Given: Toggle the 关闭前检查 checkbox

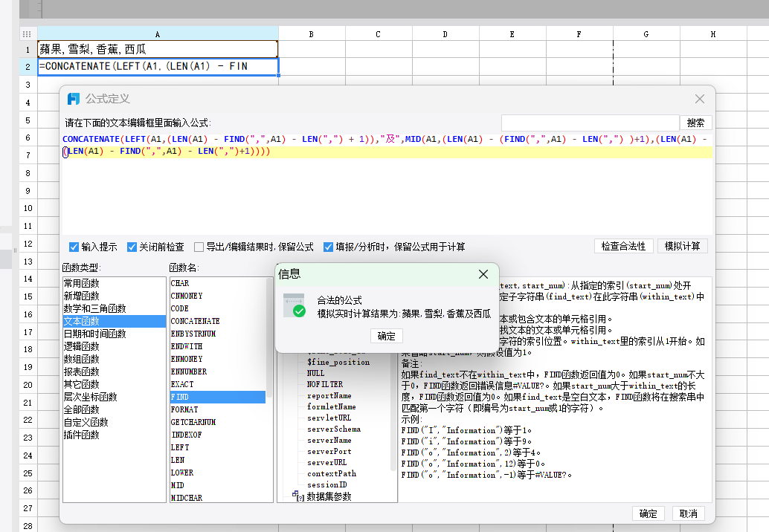Looking at the screenshot, I should (132, 247).
